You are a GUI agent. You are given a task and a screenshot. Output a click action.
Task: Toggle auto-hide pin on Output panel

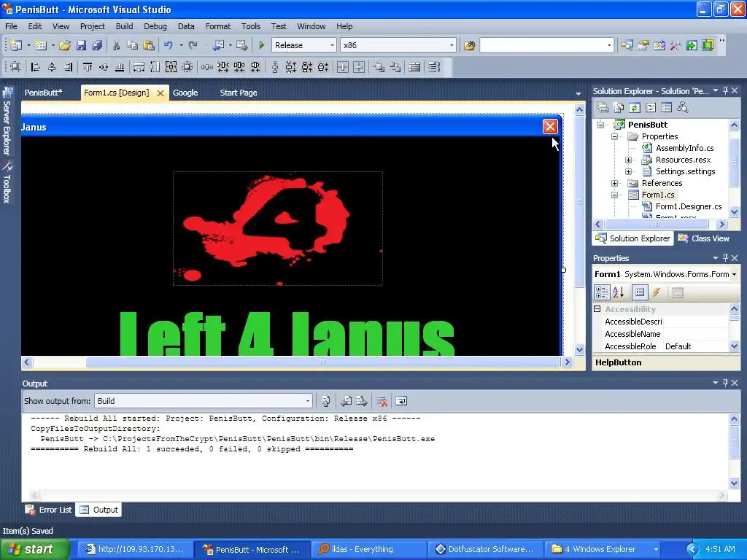[726, 383]
